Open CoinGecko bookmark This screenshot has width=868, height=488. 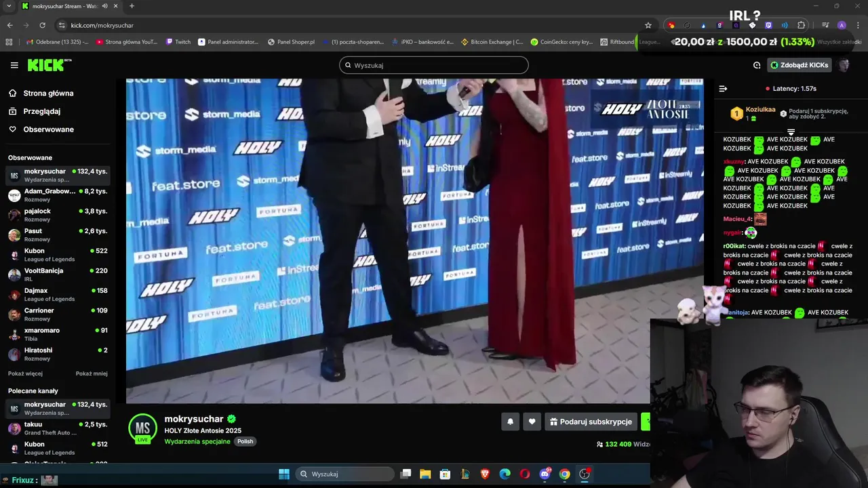coord(562,42)
